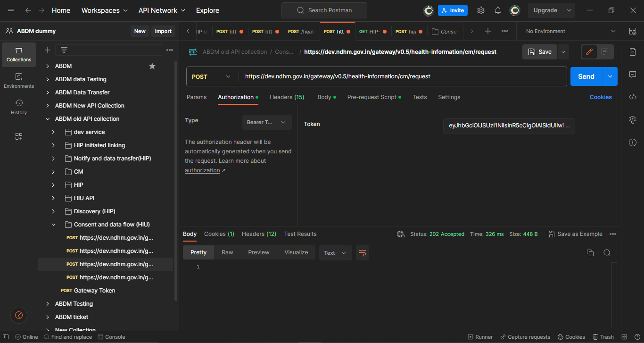Click the Import button
This screenshot has height=343, width=644.
pyautogui.click(x=163, y=31)
